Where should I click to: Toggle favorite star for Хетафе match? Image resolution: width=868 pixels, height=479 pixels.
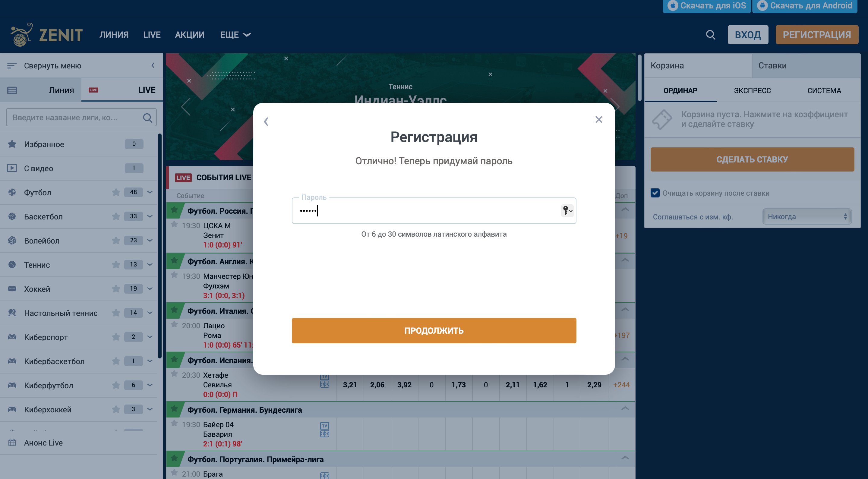174,374
